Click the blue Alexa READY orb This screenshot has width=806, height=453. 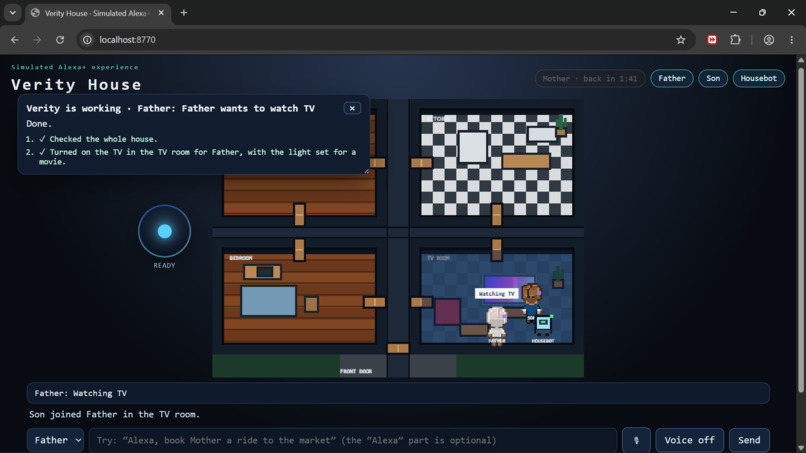[164, 231]
